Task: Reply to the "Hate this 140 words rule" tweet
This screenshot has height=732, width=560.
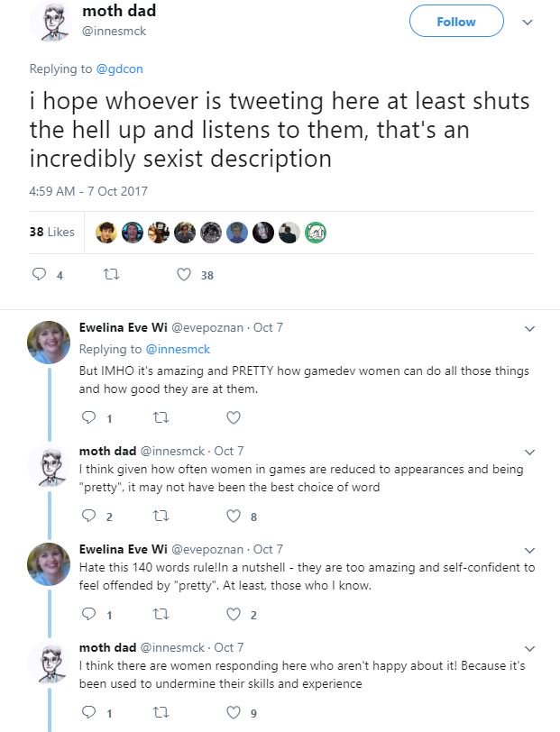Action: 88,614
